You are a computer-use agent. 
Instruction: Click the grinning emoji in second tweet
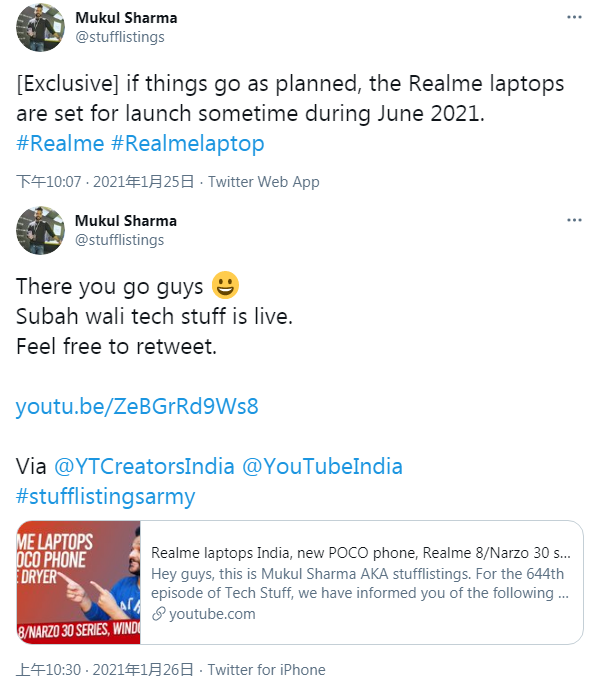(x=225, y=287)
